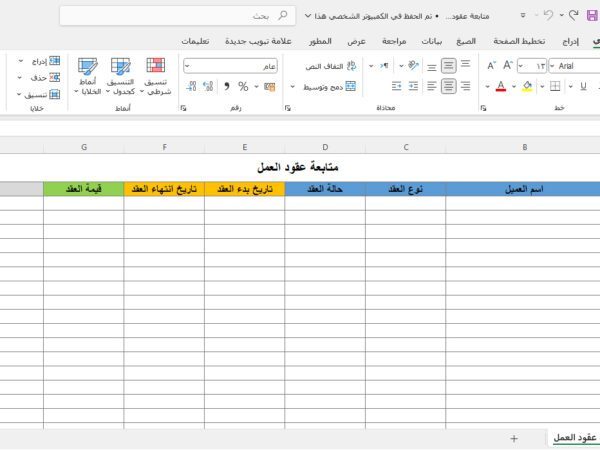Expand the saved-location dropdown in title
This screenshot has height=450, width=600.
tap(308, 16)
